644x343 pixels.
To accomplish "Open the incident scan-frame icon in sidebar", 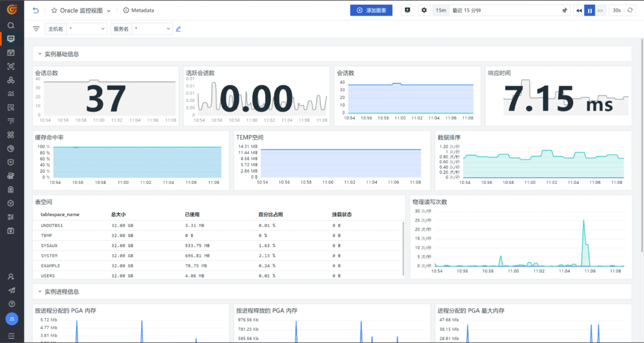I will pyautogui.click(x=11, y=66).
